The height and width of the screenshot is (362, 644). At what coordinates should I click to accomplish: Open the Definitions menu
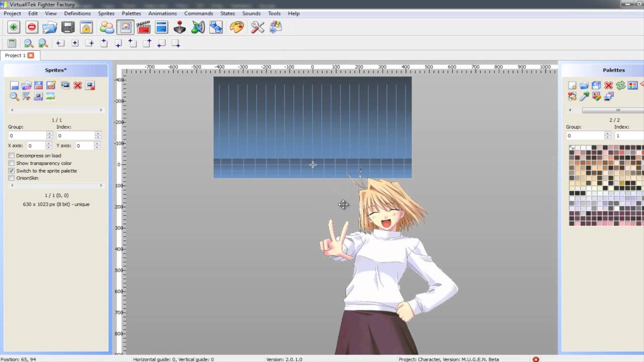pyautogui.click(x=77, y=14)
